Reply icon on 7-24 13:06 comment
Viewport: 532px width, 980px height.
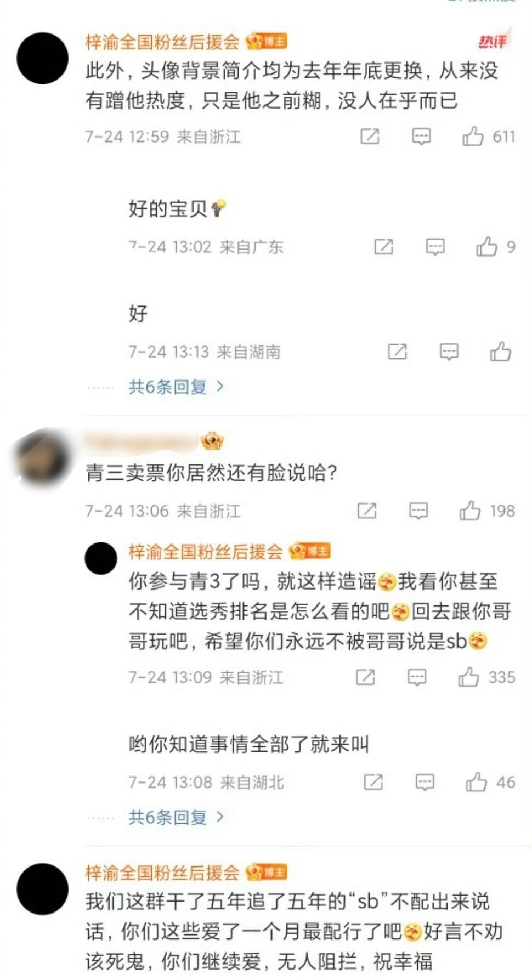coord(418,511)
